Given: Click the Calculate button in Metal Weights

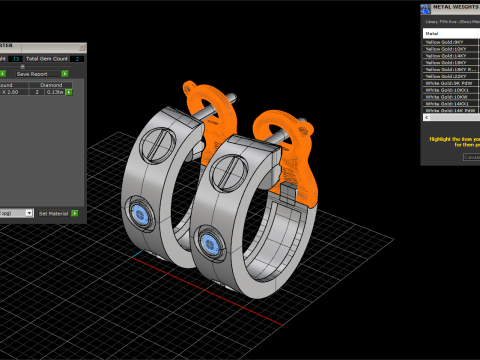Looking at the screenshot, I should 471,157.
